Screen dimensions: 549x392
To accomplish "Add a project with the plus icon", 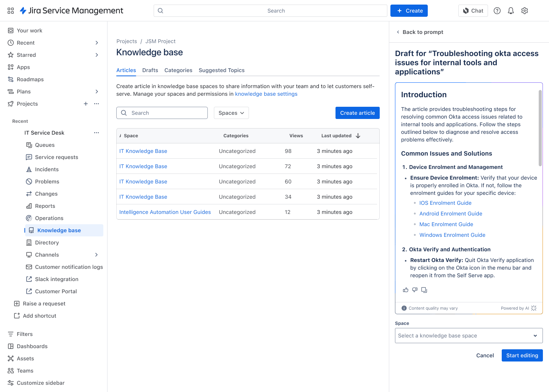I will (x=86, y=104).
